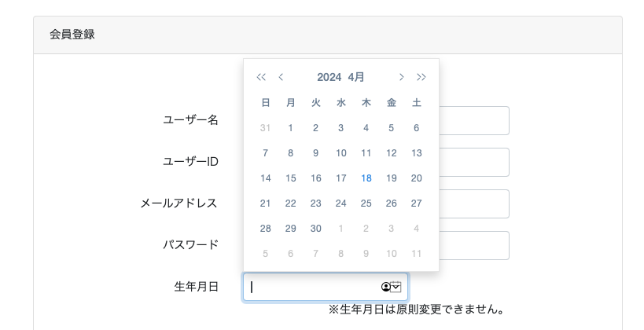The width and height of the screenshot is (644, 330).
Task: Click the contact autofill icon in birthday field
Action: [x=385, y=288]
